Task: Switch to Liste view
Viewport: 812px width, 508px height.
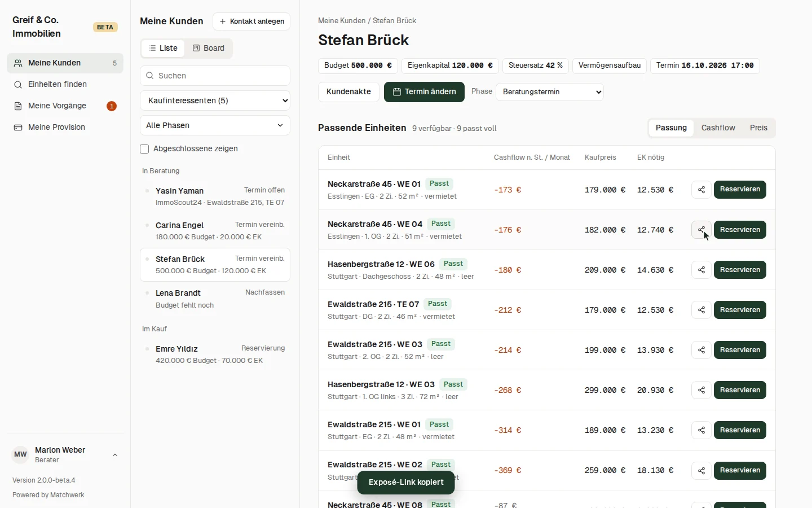Action: click(x=163, y=49)
